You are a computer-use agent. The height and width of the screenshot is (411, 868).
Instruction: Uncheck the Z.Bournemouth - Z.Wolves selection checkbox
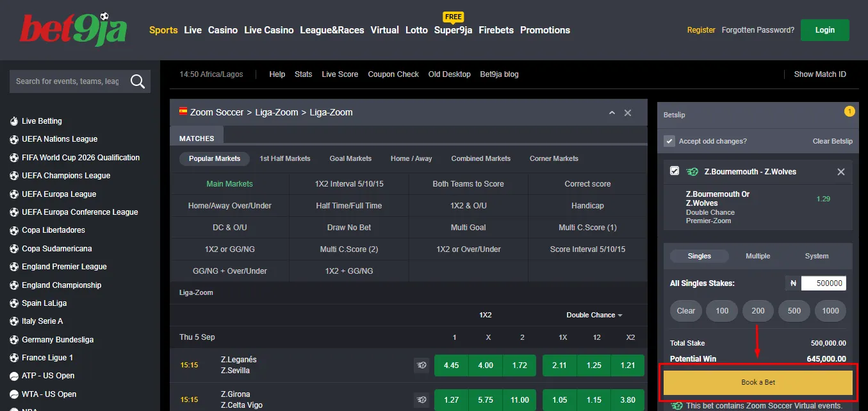pyautogui.click(x=675, y=171)
